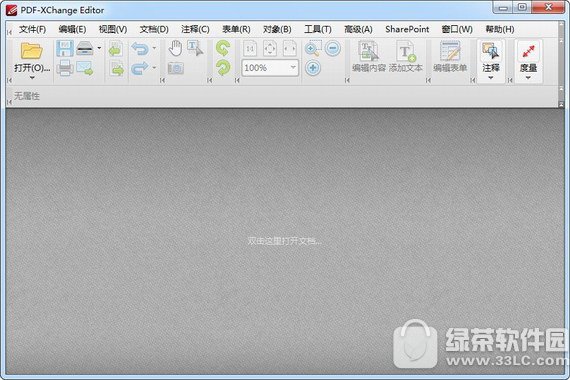Screen dimensions: 570x380
Task: Go to previous view green arrow
Action: pos(116,49)
